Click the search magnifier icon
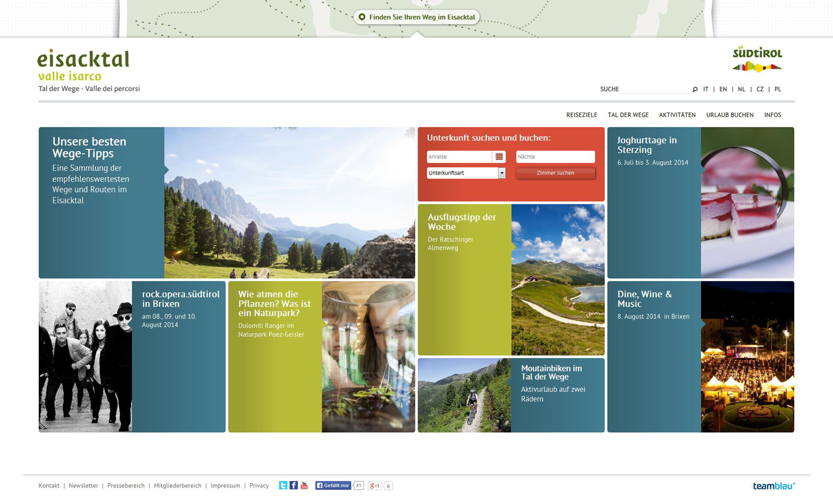833x504 pixels. (x=695, y=90)
